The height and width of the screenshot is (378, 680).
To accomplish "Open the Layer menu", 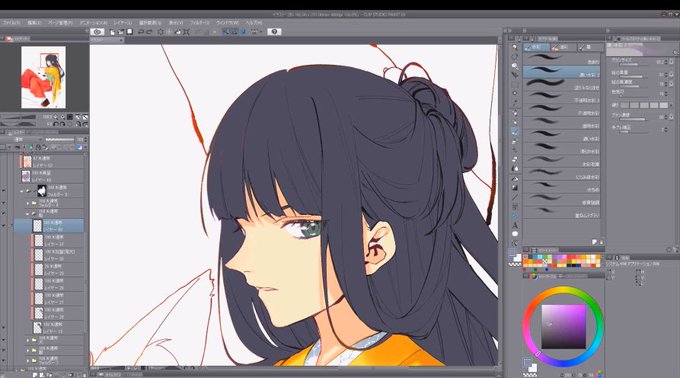I will [x=123, y=22].
